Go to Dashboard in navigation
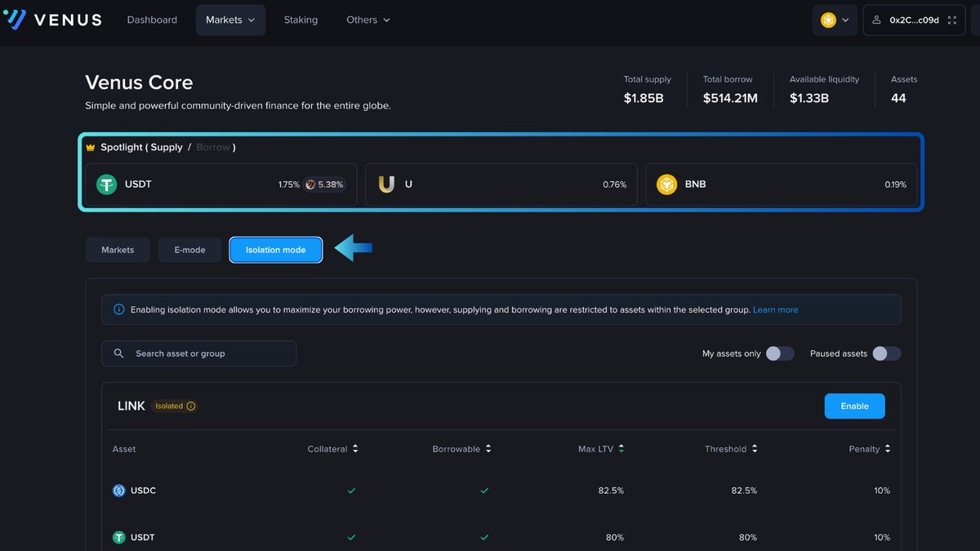 [152, 20]
